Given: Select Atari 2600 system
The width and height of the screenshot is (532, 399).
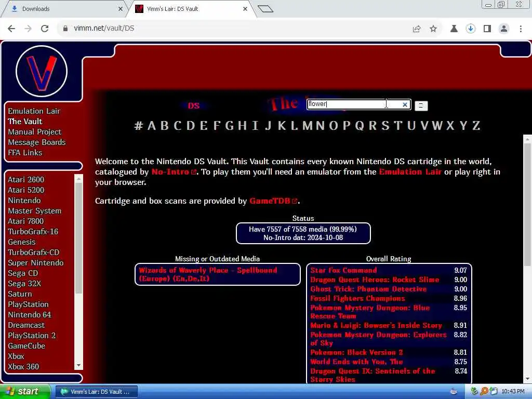Looking at the screenshot, I should tap(26, 179).
